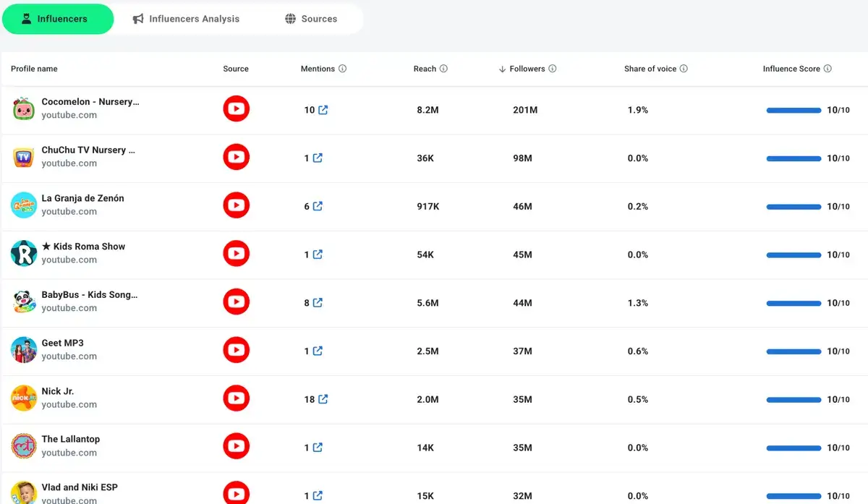
Task: Click Cocomelon's influence score bar
Action: 793,111
